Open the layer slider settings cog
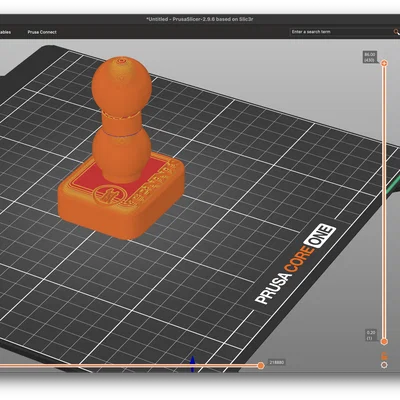The height and width of the screenshot is (400, 400). (x=384, y=365)
